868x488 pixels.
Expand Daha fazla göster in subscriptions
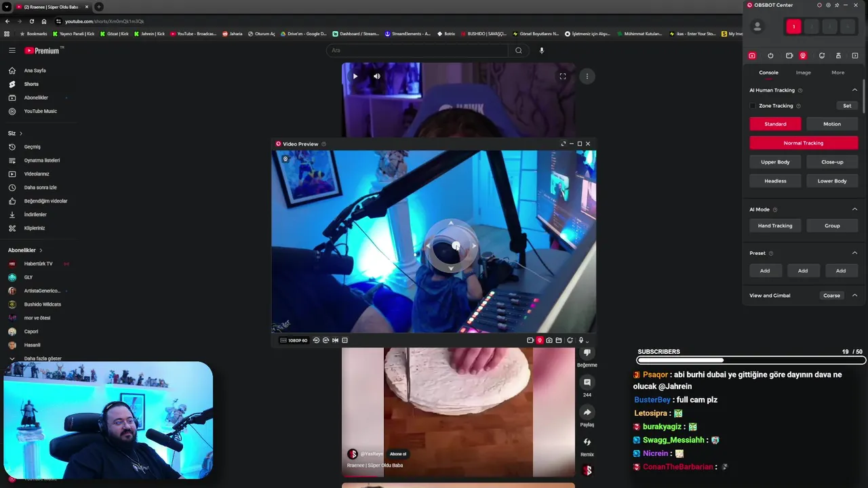click(42, 359)
